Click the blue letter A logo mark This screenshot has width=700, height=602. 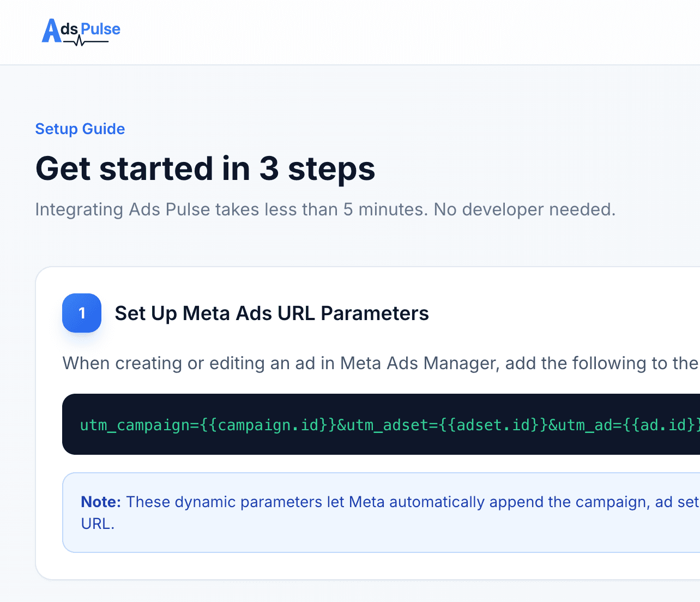pyautogui.click(x=52, y=30)
